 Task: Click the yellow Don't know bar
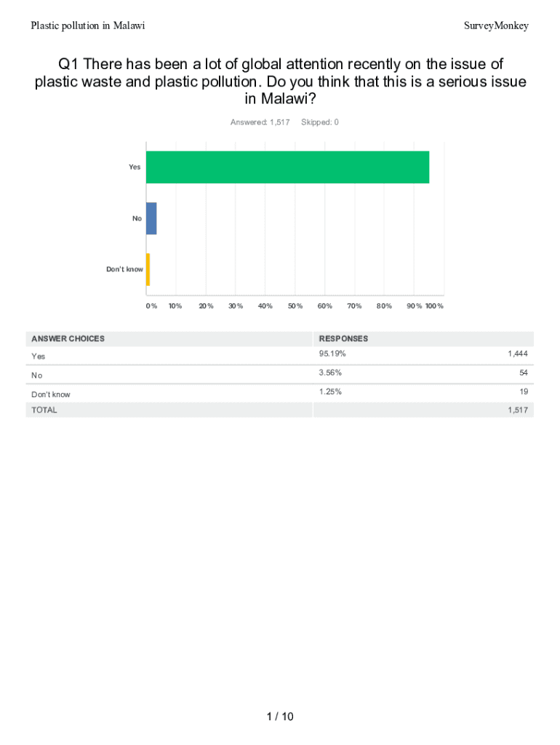(x=148, y=269)
